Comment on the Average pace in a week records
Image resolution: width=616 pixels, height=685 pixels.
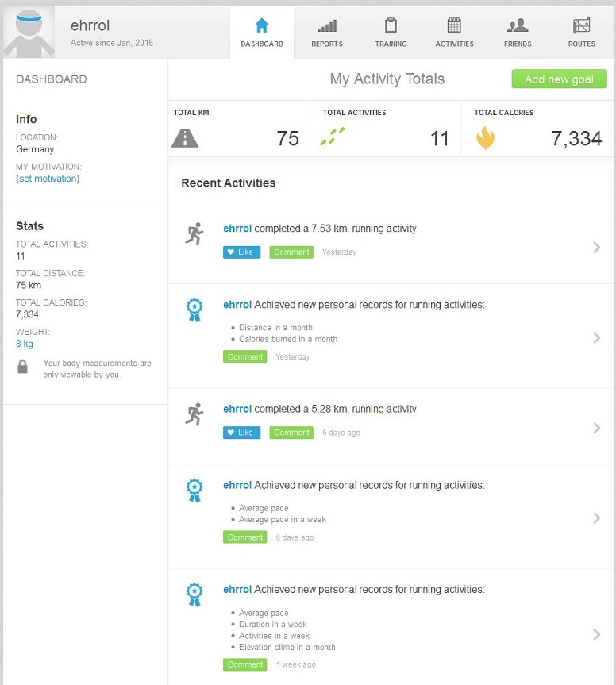click(245, 537)
